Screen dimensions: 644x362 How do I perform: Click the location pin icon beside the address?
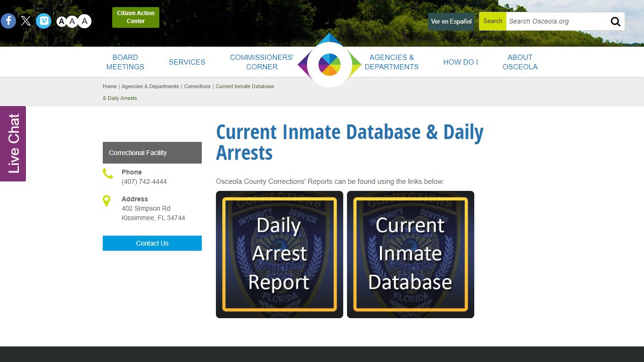pos(107,200)
